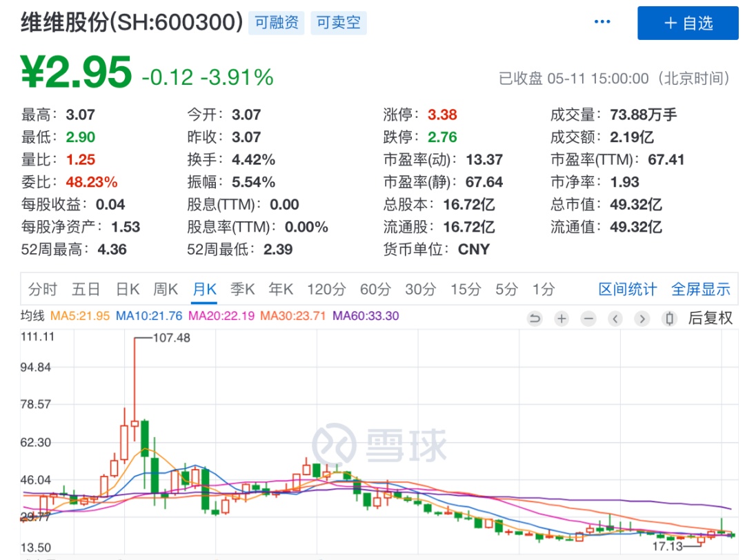The width and height of the screenshot is (745, 560).
Task: Open the 后复权 price adjustment selector
Action: pyautogui.click(x=711, y=319)
